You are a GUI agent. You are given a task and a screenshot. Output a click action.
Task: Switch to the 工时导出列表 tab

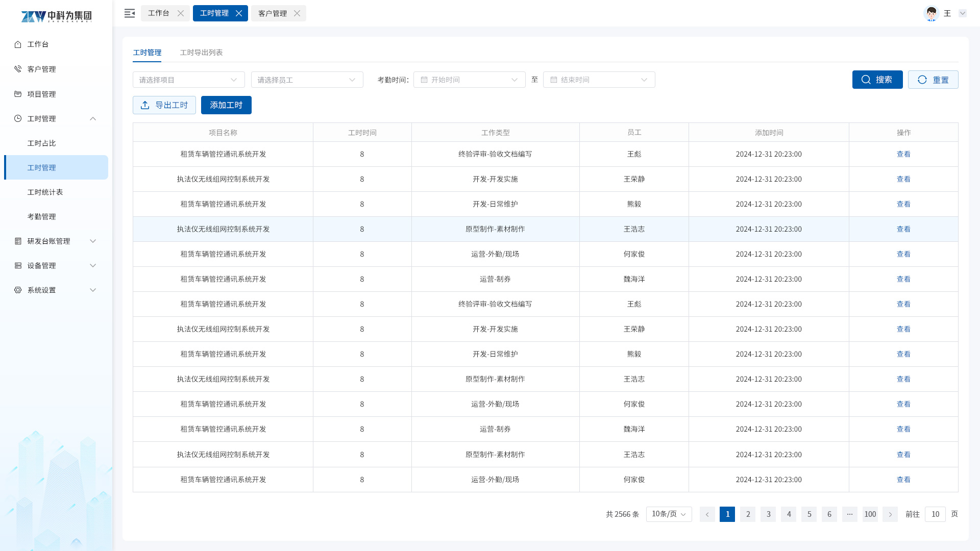201,53
